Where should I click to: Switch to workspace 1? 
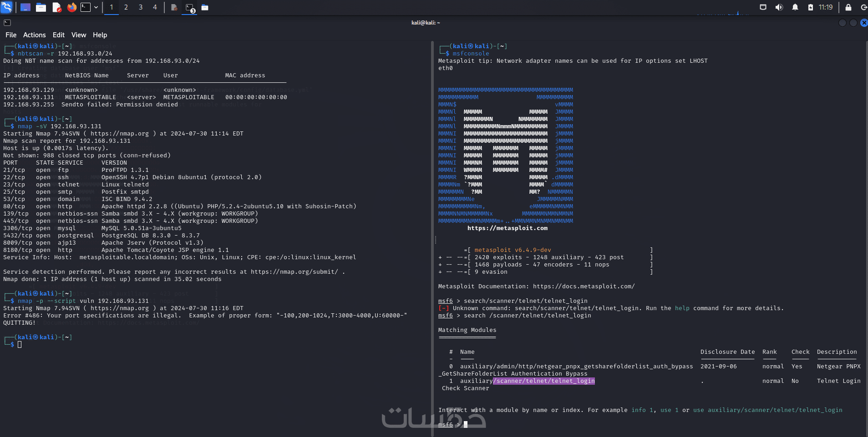[x=112, y=7]
